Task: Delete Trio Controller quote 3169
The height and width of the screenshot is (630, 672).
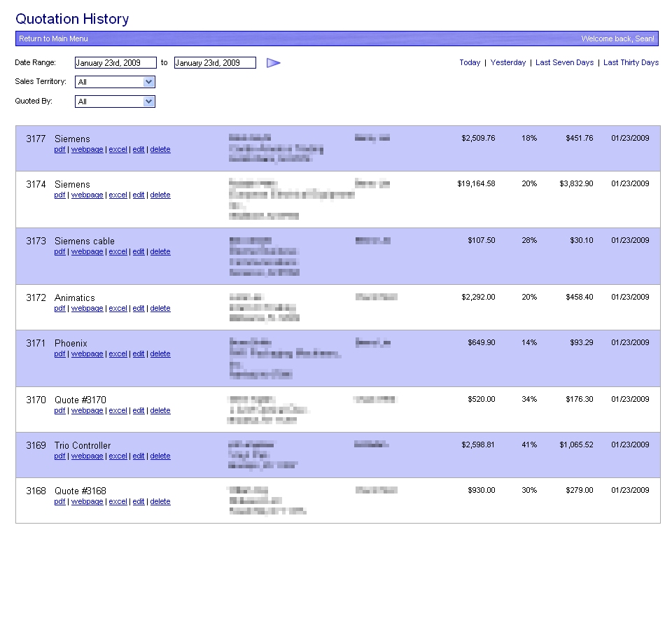Action: [160, 456]
